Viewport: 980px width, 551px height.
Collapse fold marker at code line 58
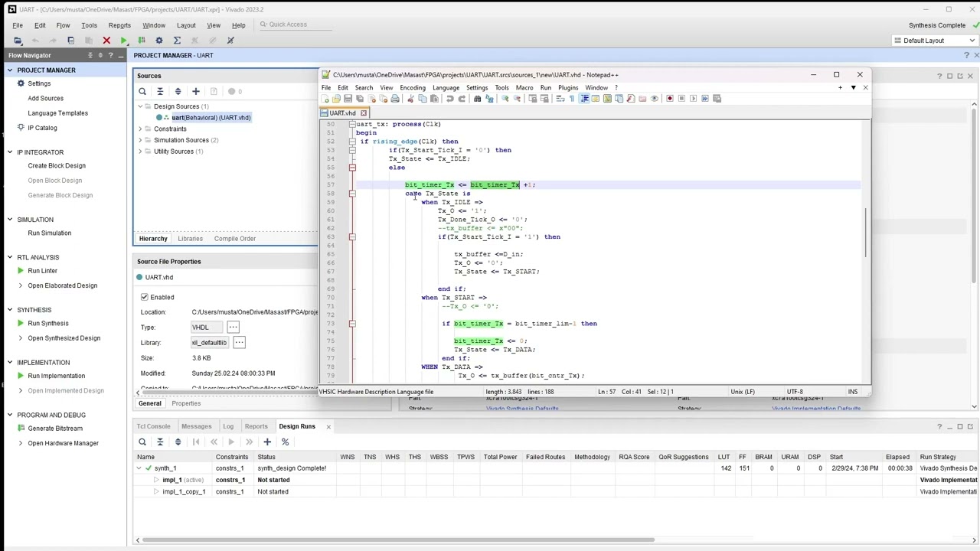[352, 194]
